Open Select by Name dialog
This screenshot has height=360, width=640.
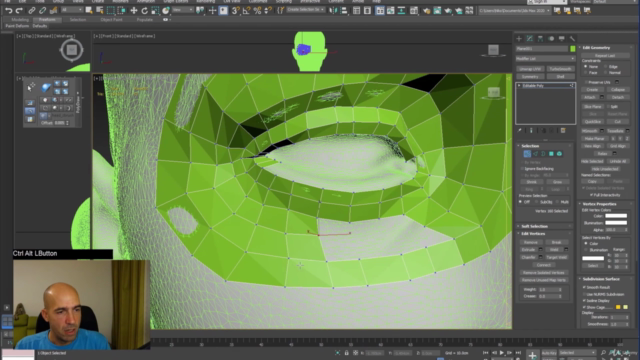click(x=100, y=11)
